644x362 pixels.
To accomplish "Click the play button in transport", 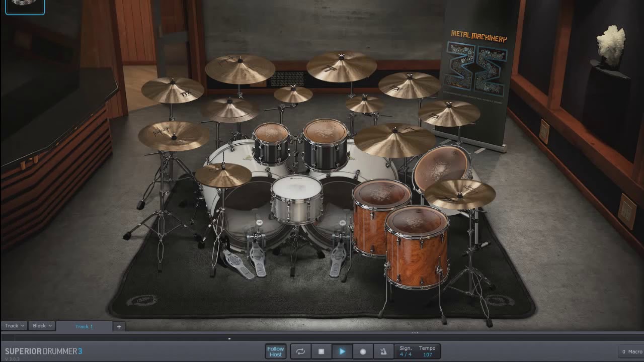I will point(342,351).
